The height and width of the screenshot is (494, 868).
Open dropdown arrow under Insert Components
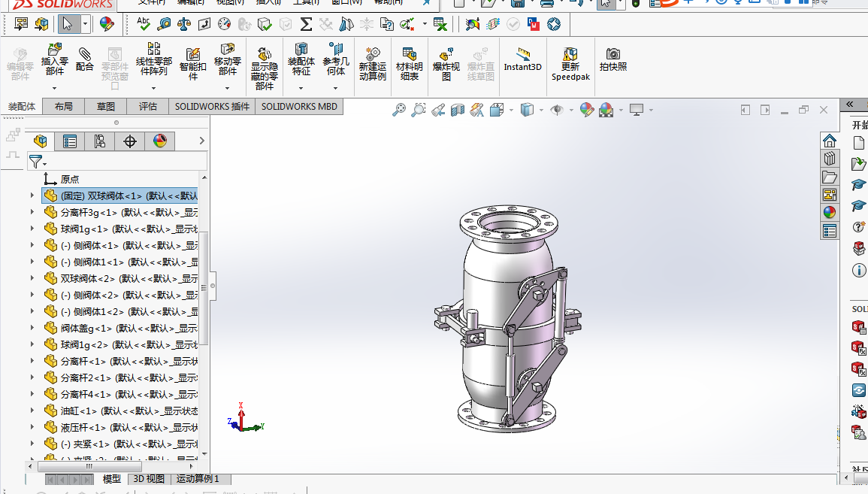[54, 88]
